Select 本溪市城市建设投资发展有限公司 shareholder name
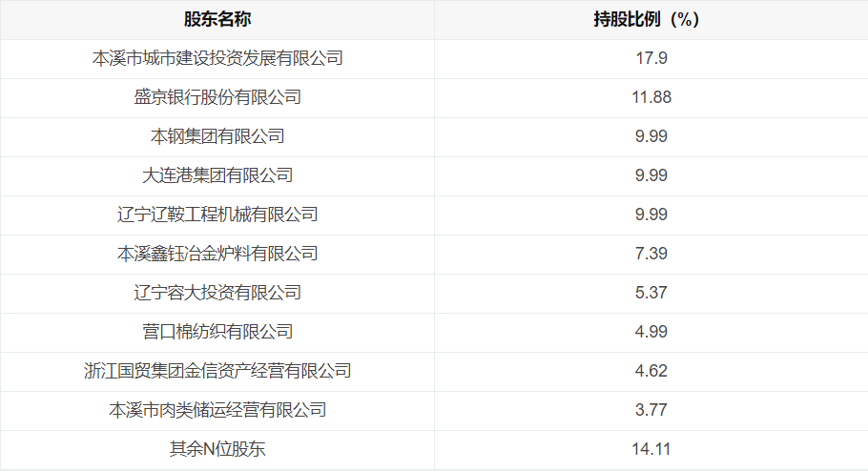This screenshot has width=868, height=471. pyautogui.click(x=217, y=58)
